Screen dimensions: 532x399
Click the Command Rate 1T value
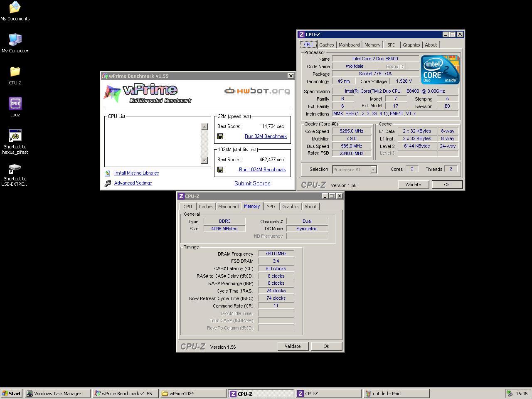point(276,305)
